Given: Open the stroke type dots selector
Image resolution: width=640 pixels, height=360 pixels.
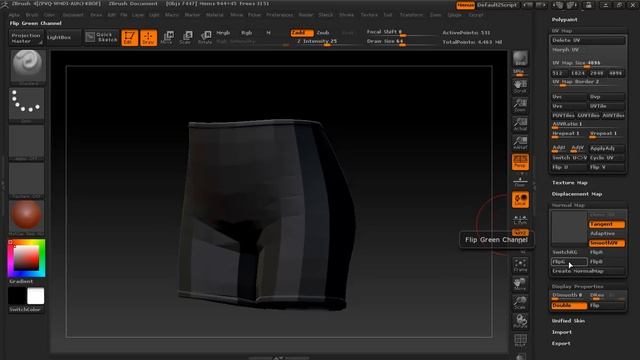Looking at the screenshot, I should 27,105.
